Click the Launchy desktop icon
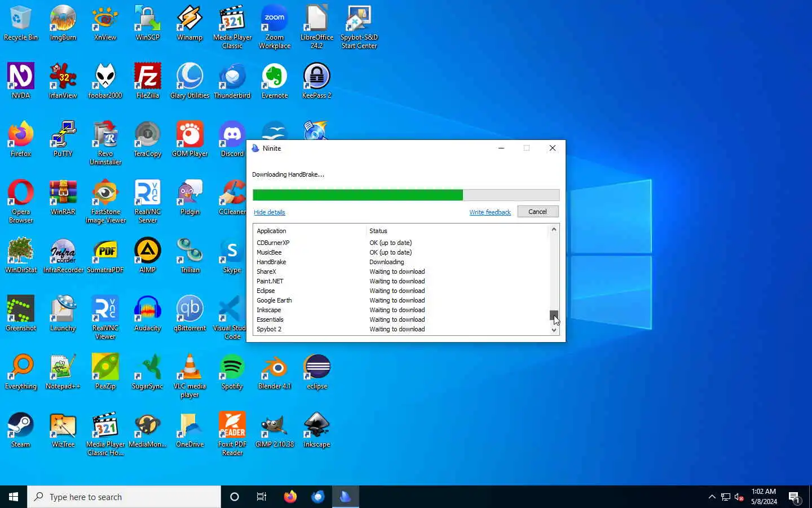The width and height of the screenshot is (812, 508). (x=63, y=313)
